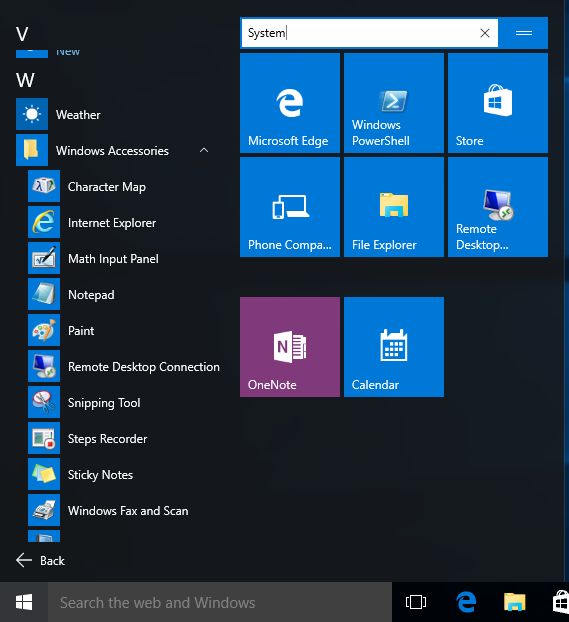Viewport: 569px width, 622px height.
Task: Select the Paint label
Action: point(81,330)
